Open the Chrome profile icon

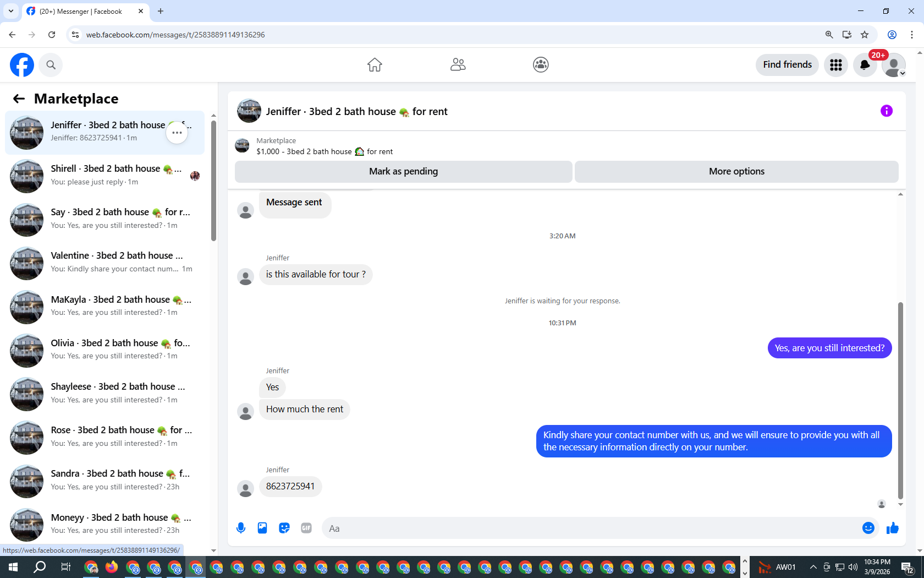coord(892,35)
